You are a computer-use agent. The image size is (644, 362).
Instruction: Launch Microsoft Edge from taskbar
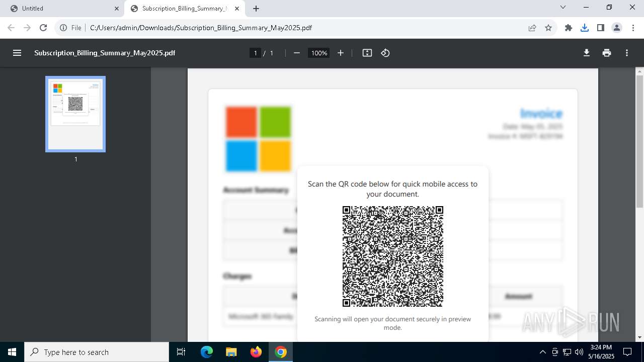(207, 352)
